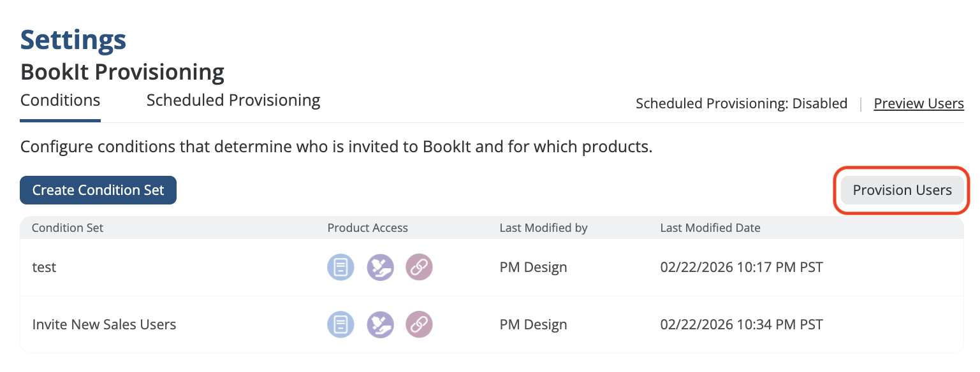980x372 pixels.
Task: Open the Invite New Sales Users condition set
Action: coord(104,324)
